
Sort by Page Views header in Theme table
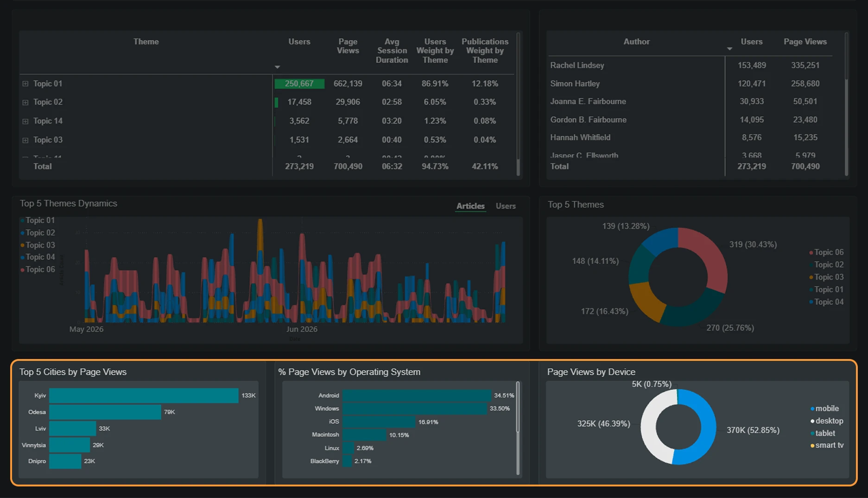[348, 46]
